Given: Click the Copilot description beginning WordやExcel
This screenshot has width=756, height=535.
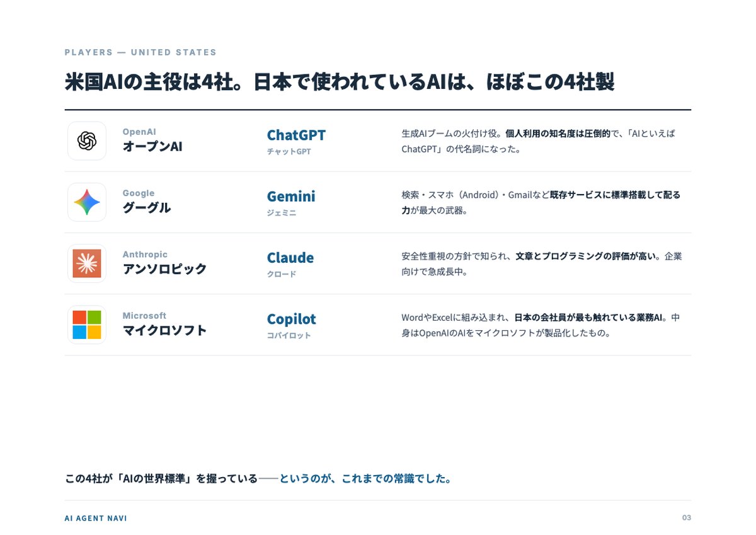Looking at the screenshot, I should (541, 325).
